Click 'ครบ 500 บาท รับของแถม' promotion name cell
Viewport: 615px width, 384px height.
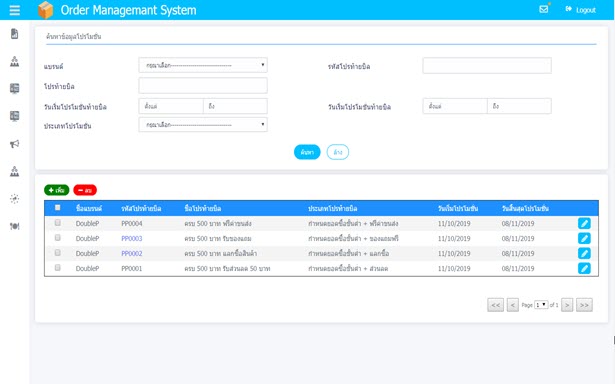218,238
